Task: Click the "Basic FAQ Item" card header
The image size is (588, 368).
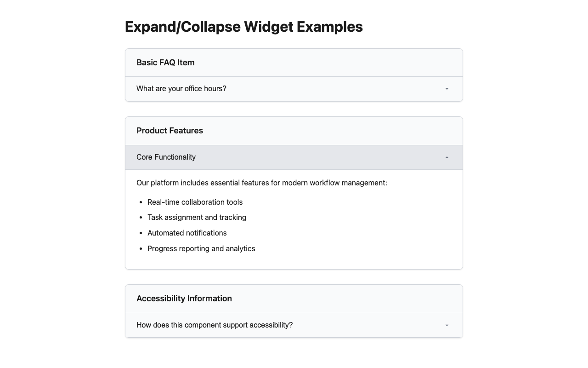Action: click(165, 63)
